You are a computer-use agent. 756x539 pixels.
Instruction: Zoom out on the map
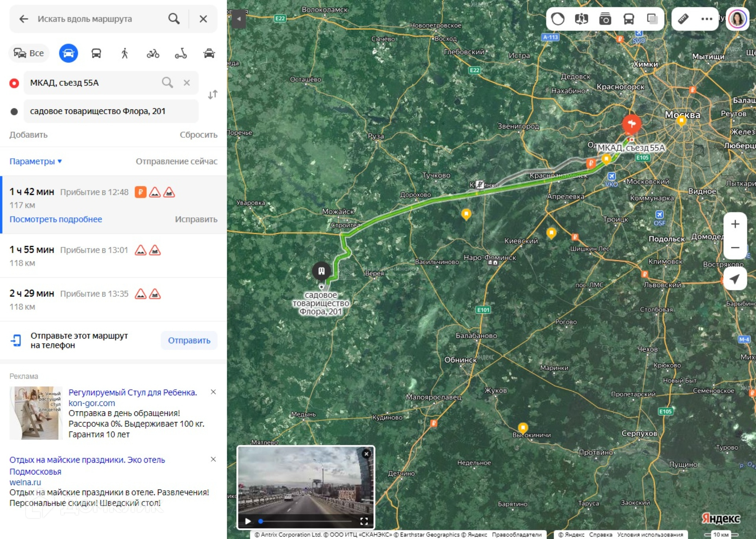point(735,248)
